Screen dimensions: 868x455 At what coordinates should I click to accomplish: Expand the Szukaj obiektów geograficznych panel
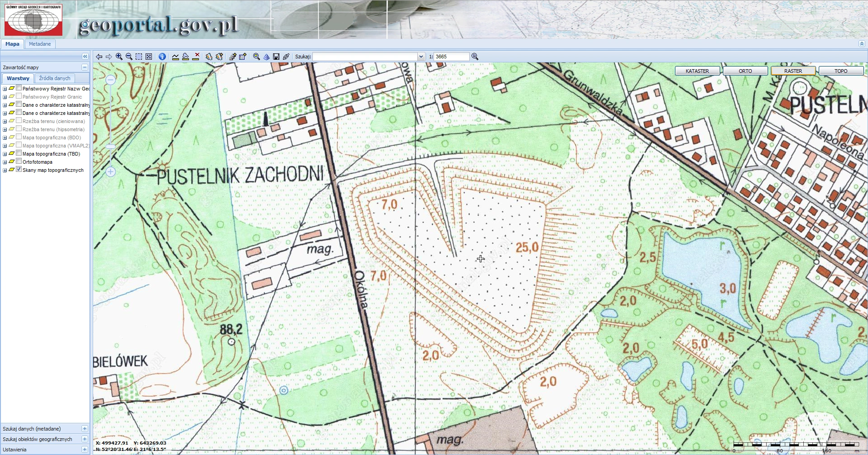[x=85, y=439]
